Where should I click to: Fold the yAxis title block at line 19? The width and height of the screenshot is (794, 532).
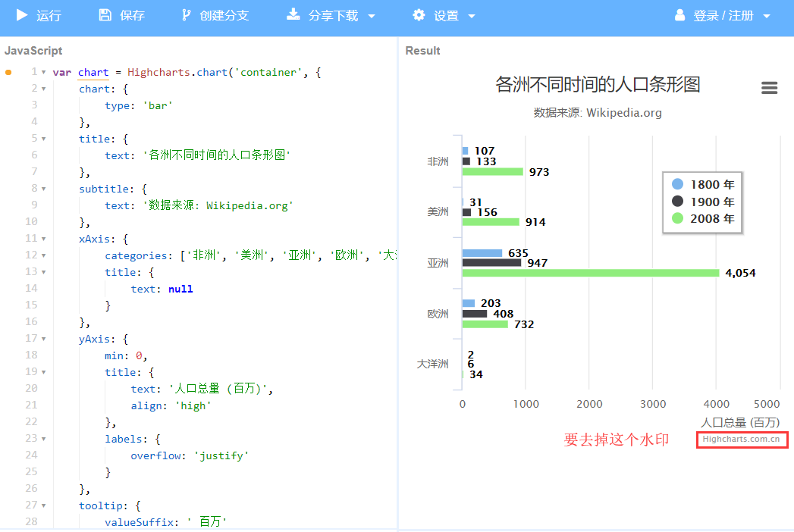pyautogui.click(x=43, y=372)
